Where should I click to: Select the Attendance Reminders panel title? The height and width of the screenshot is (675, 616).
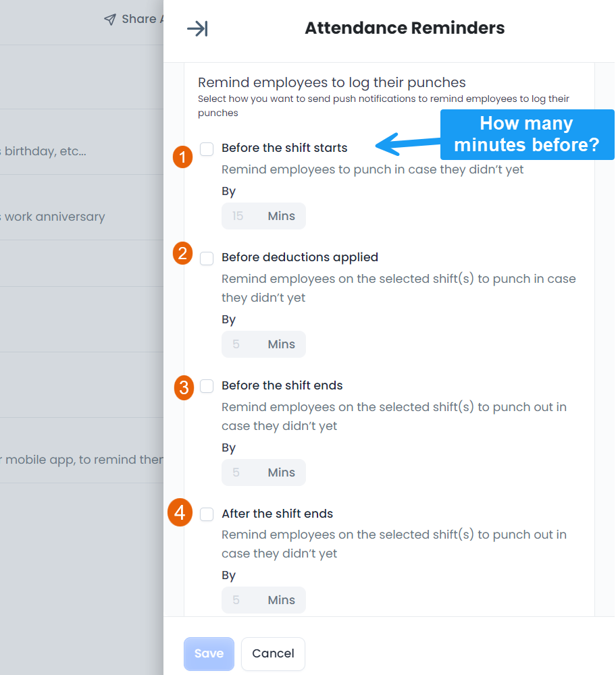(404, 28)
